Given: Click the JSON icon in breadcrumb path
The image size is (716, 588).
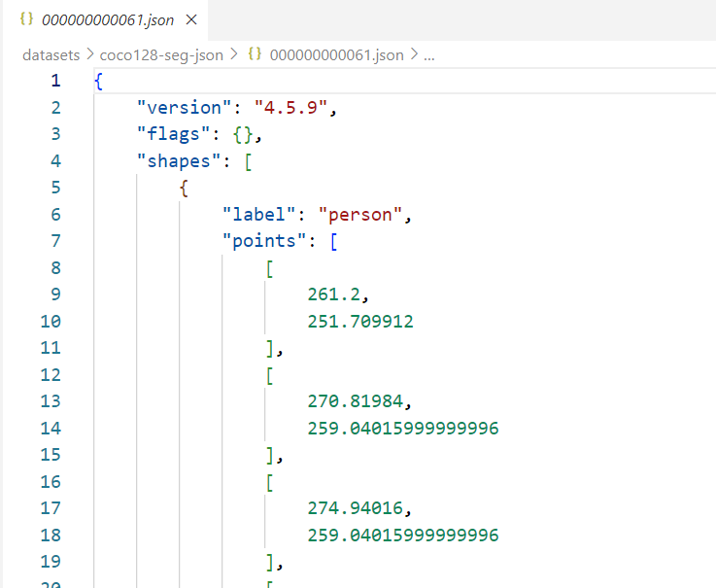Looking at the screenshot, I should pyautogui.click(x=255, y=54).
